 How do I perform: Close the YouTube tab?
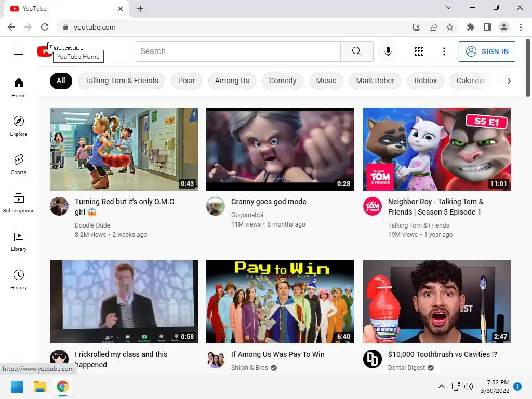[121, 9]
